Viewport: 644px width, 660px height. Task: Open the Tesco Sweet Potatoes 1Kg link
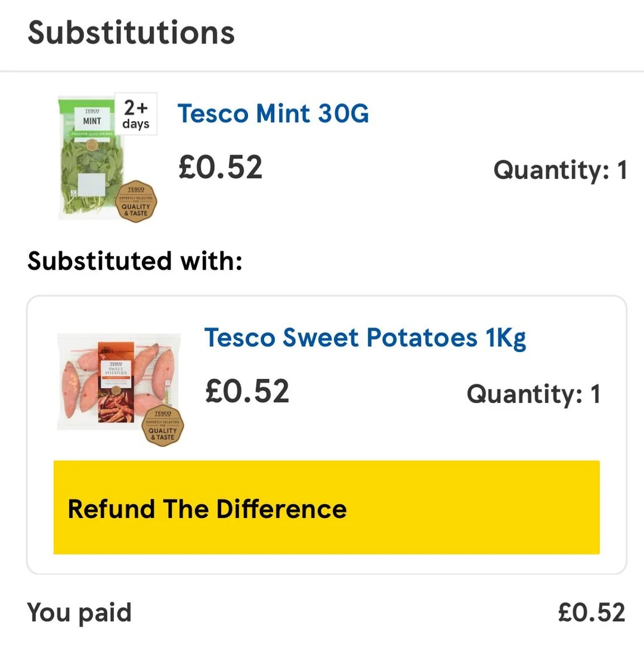coord(365,338)
